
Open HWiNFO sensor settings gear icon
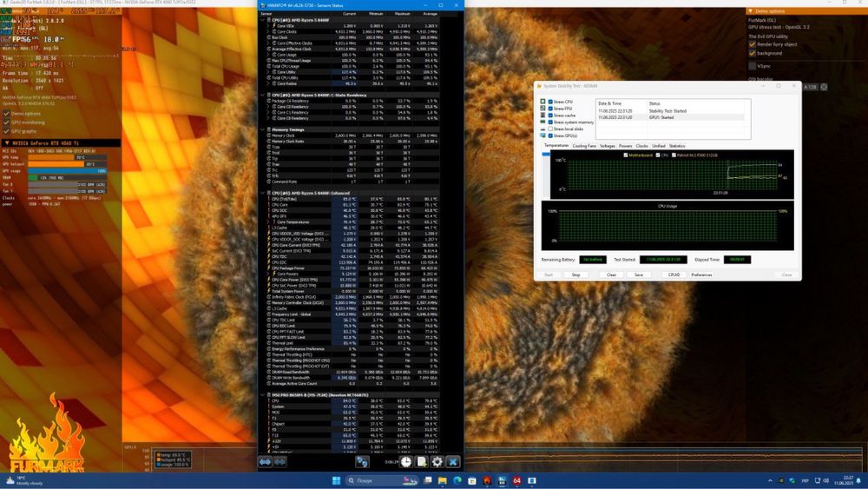pyautogui.click(x=437, y=461)
